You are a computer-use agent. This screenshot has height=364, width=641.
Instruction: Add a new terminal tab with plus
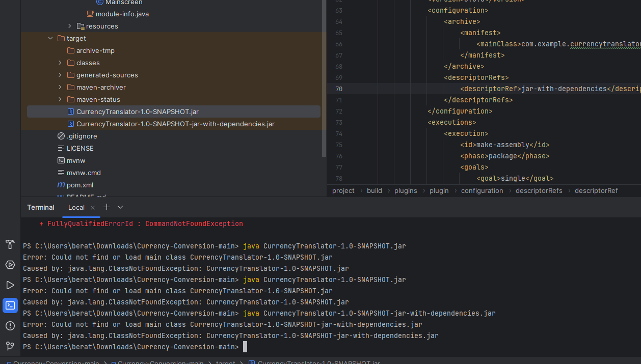(106, 207)
